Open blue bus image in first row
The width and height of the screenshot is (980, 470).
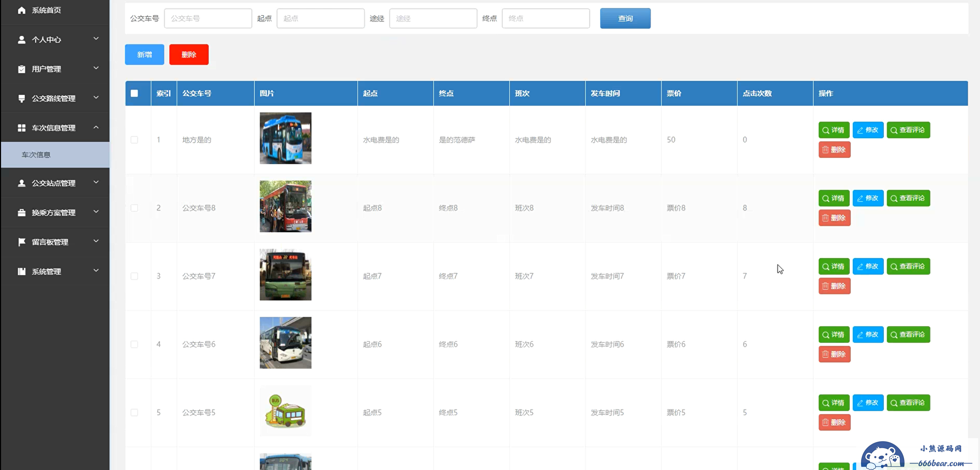click(x=285, y=138)
